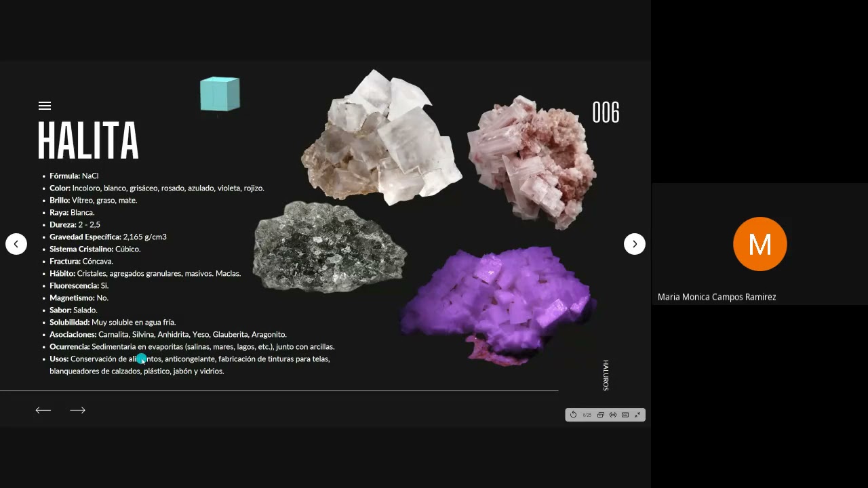Click the 'Brillo: Vítreo, graso, mate' line
The width and height of the screenshot is (868, 488).
tap(93, 200)
